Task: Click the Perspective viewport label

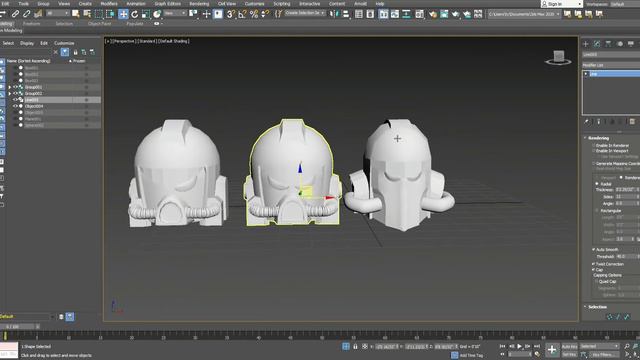Action: click(x=124, y=41)
